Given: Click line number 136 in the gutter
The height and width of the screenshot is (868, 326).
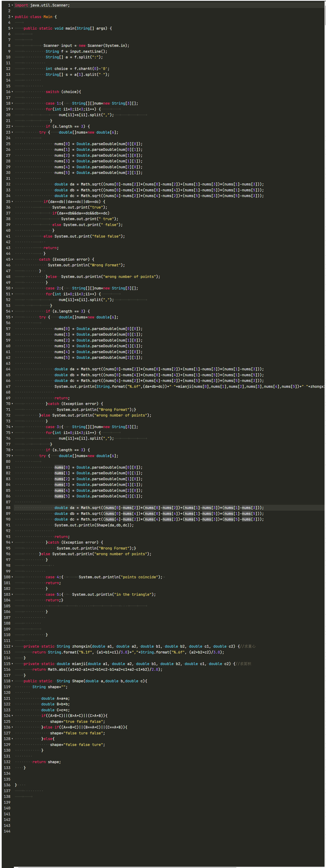Looking at the screenshot, I should pos(7,785).
